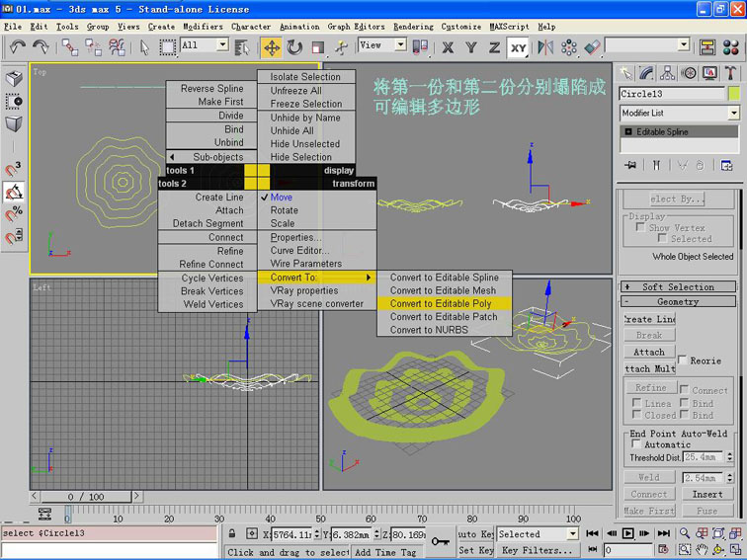Toggle the Angle Snap icon
Viewport: 747px width, 560px height.
pyautogui.click(x=14, y=192)
